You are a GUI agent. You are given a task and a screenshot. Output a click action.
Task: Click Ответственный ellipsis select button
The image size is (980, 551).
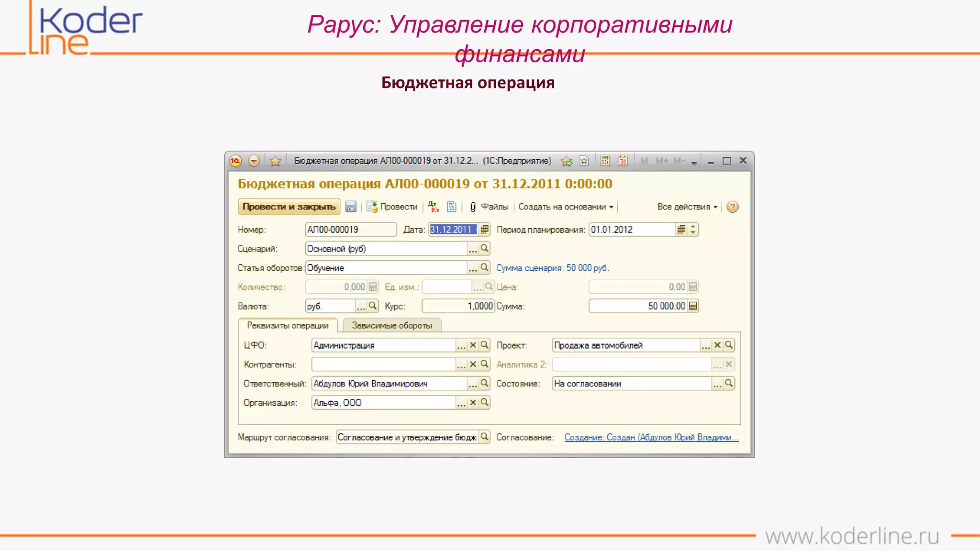[473, 384]
